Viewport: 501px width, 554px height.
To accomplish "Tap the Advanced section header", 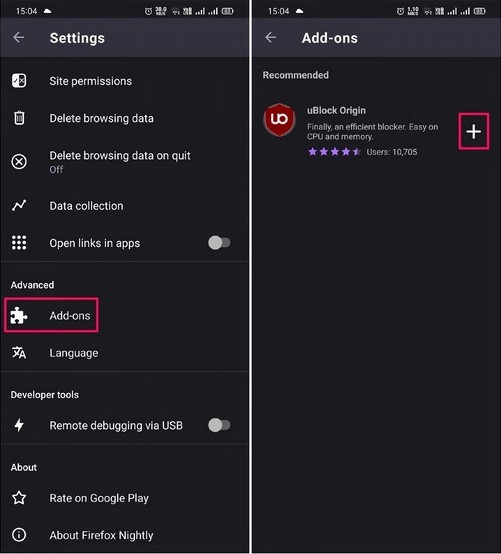I will 32,285.
